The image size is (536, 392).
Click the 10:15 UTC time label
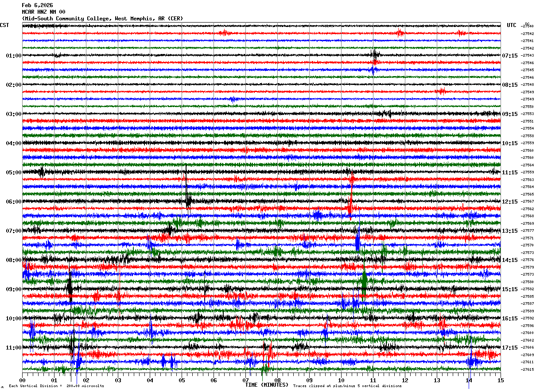(x=510, y=143)
